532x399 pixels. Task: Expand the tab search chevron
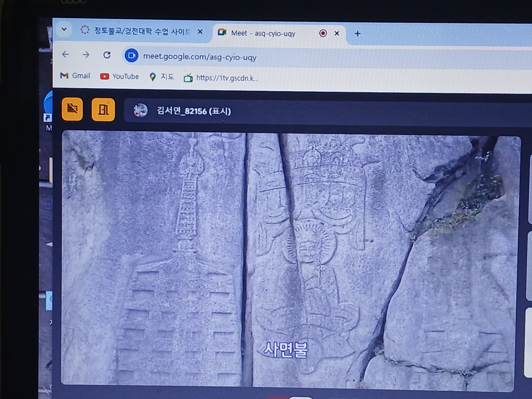[x=64, y=29]
